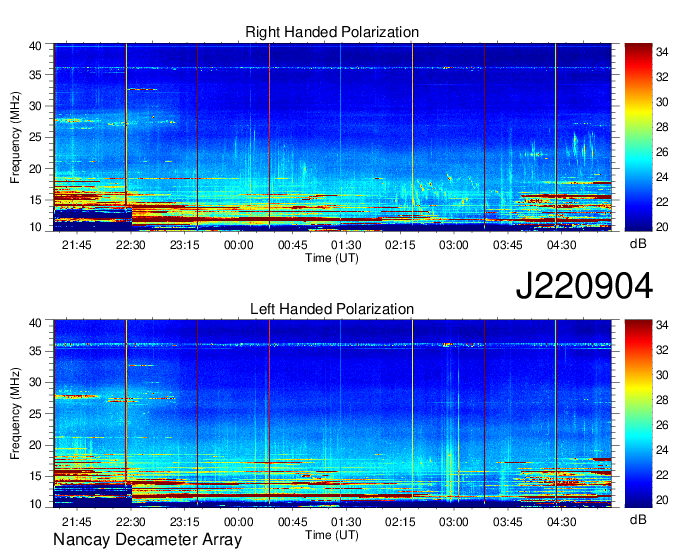Image resolution: width=680 pixels, height=552 pixels.
Task: Click the 28 value on Right Handed colour bar
Action: [662, 127]
